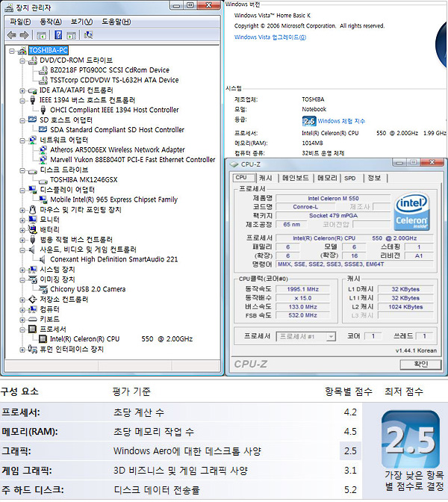Open the 파일(F) menu
Image resolution: width=448 pixels, height=502 pixels.
click(20, 22)
